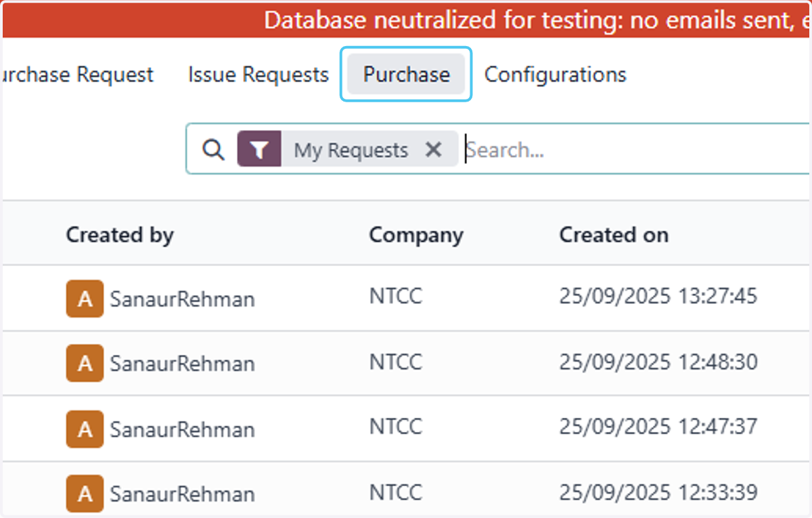Click the avatar in the 12:48:30 row
This screenshot has height=518, width=812.
click(x=85, y=363)
